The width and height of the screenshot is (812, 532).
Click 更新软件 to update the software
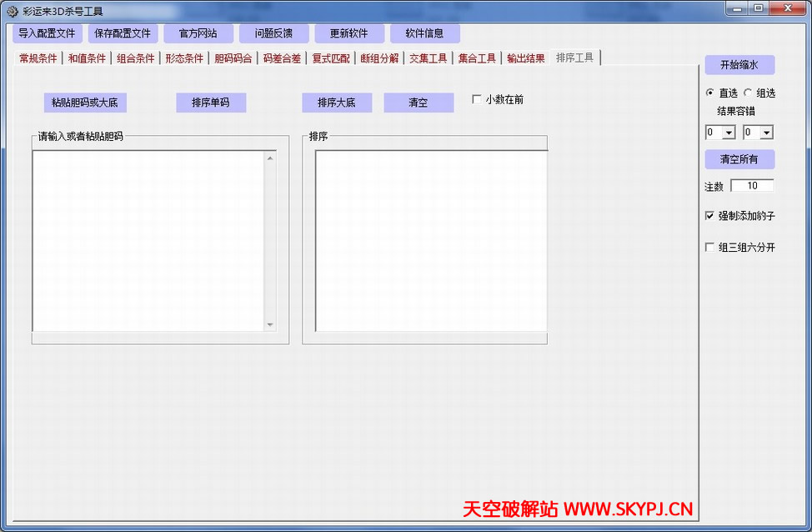[348, 33]
